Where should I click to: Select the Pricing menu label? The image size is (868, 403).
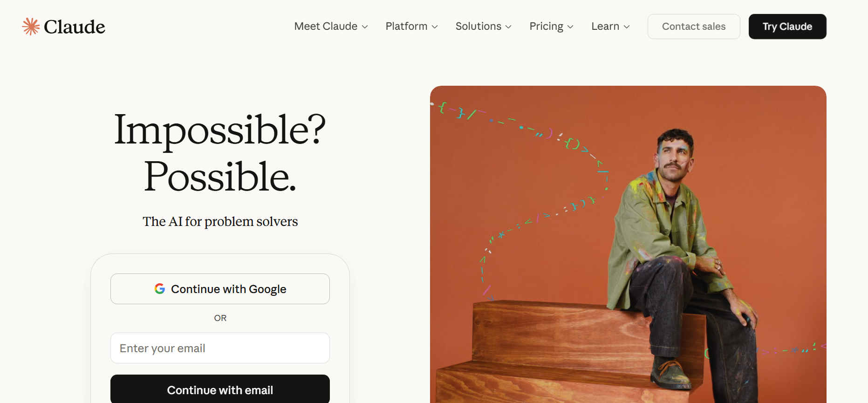[x=546, y=27]
